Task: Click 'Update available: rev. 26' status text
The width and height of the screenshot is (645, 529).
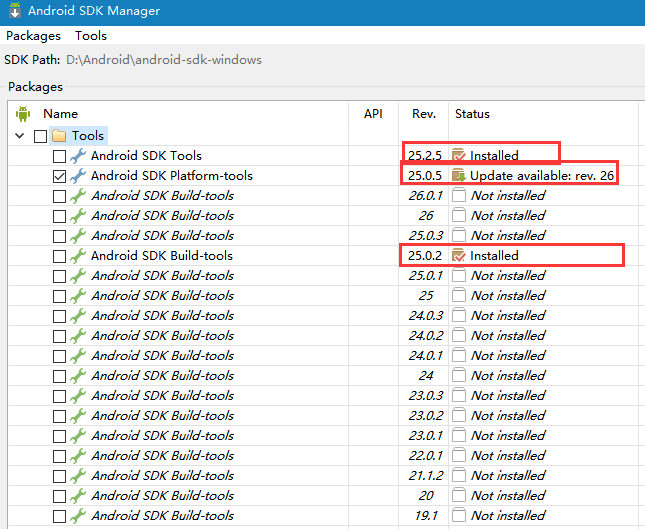Action: pos(542,176)
